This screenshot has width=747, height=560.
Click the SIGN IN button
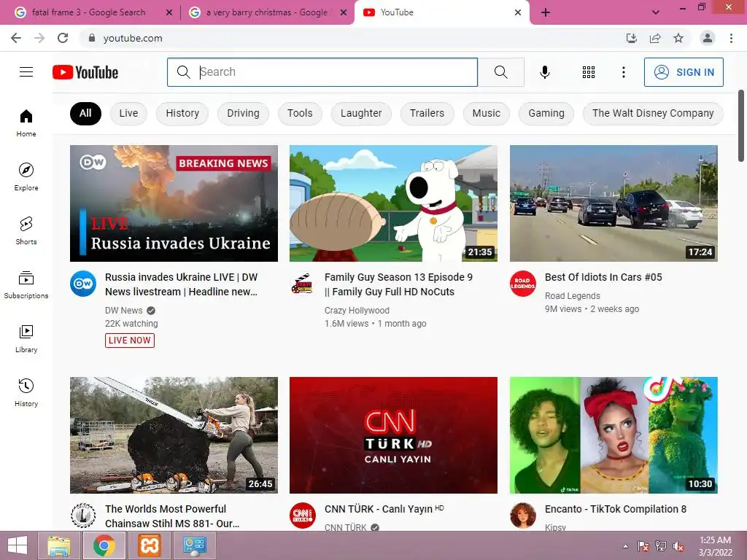(x=684, y=72)
